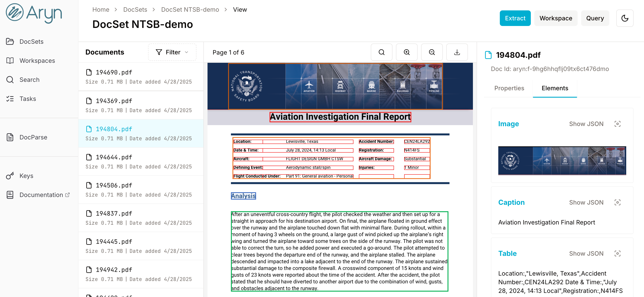Viewport: 644px width, 297px height.
Task: Toggle dark mode with the moon icon
Action: (x=624, y=18)
